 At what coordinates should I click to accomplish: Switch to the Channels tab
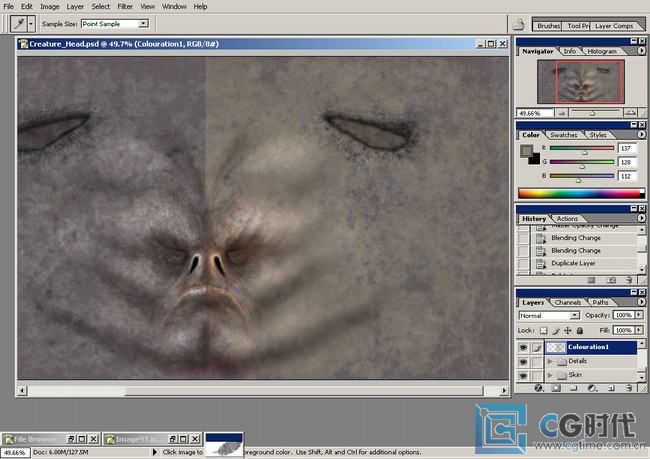(568, 302)
